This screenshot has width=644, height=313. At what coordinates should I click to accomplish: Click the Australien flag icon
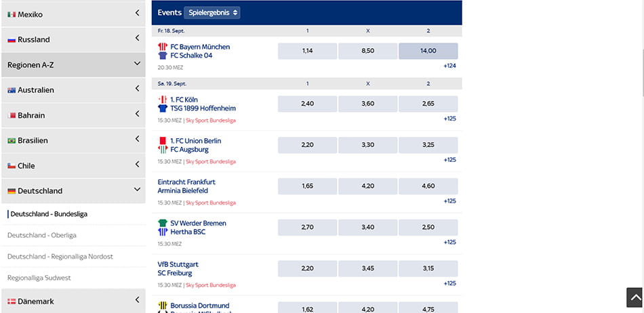[x=12, y=90]
